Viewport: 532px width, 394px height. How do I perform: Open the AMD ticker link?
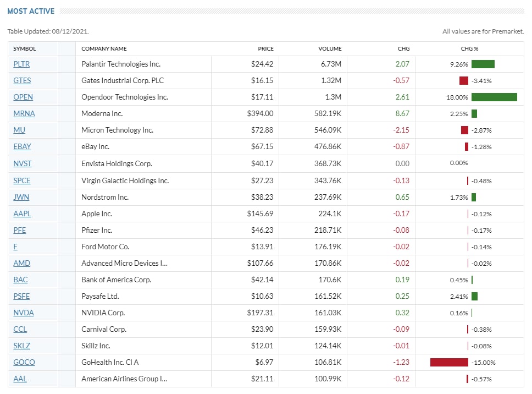pyautogui.click(x=22, y=263)
